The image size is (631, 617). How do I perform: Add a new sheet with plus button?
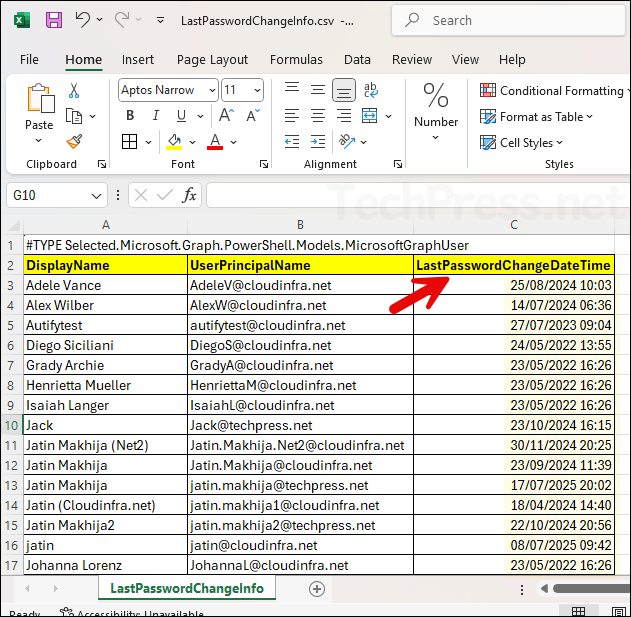click(x=317, y=589)
